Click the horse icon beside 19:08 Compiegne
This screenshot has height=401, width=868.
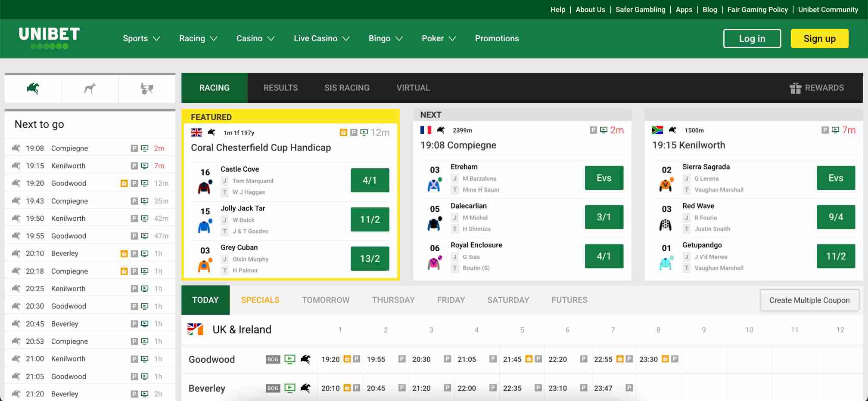[16, 148]
